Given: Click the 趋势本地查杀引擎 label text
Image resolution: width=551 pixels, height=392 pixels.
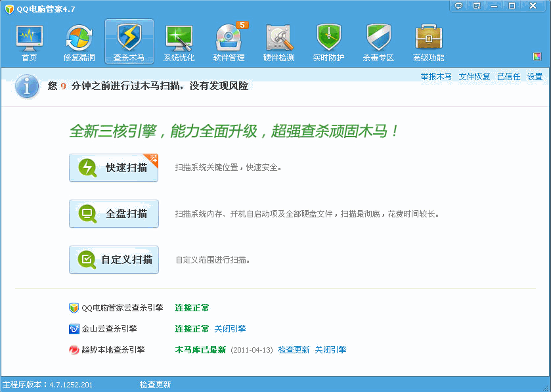Looking at the screenshot, I should 113,350.
